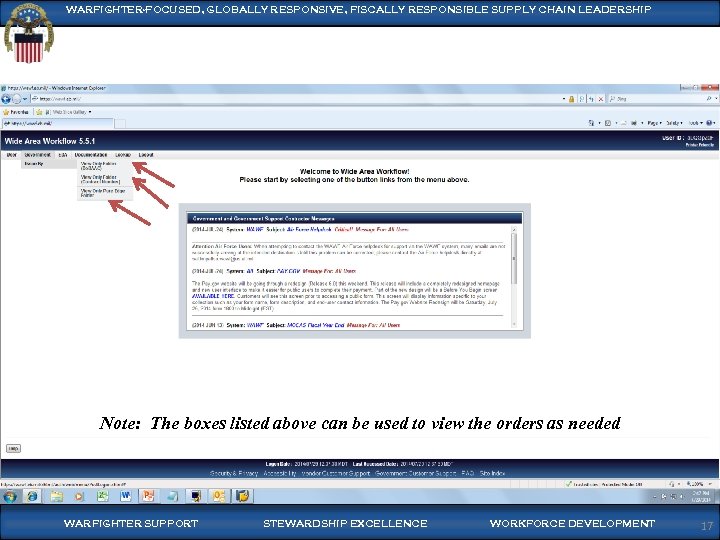Select View Only Purge Folder option
Image resolution: width=720 pixels, height=540 pixels.
coord(105,193)
